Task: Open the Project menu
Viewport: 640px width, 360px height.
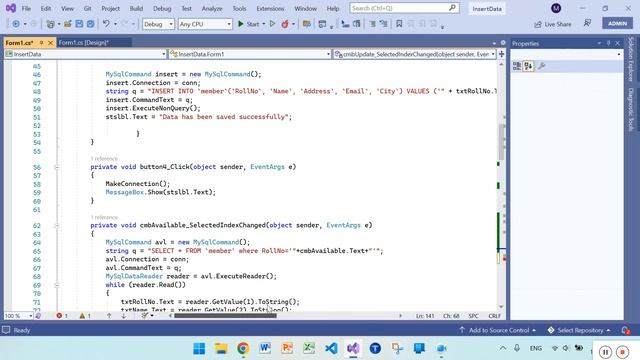Action: pyautogui.click(x=111, y=8)
